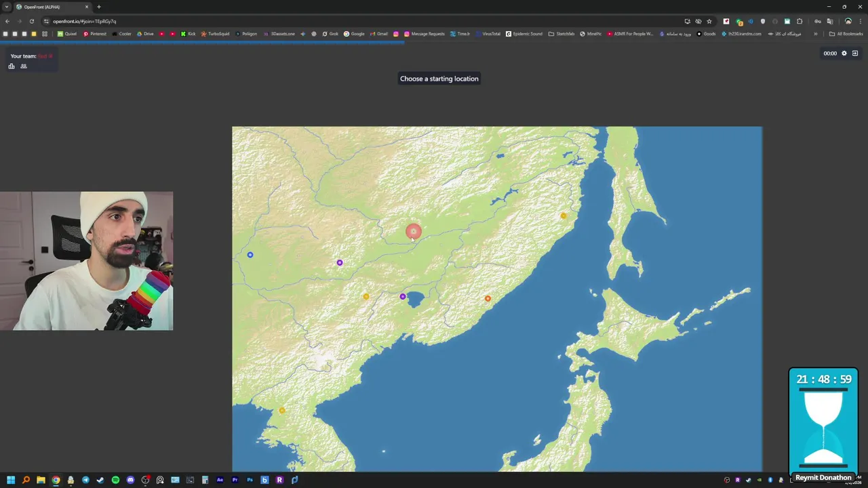Open the TurboSquid bookmark
The width and height of the screenshot is (868, 488).
coord(215,33)
